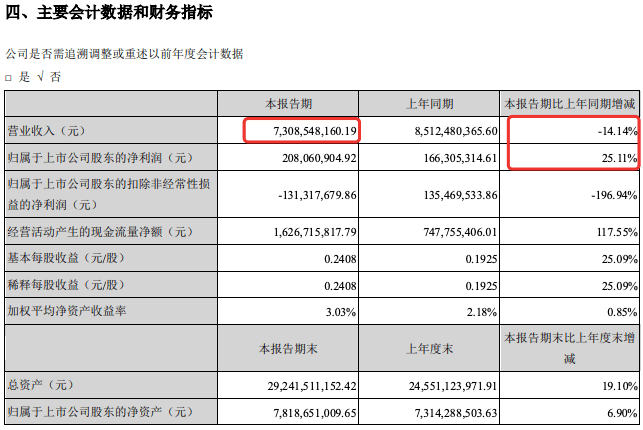Screen dimensions: 643x430
Task: Click 25.09% in 基本每股收益 row
Action: pos(620,259)
